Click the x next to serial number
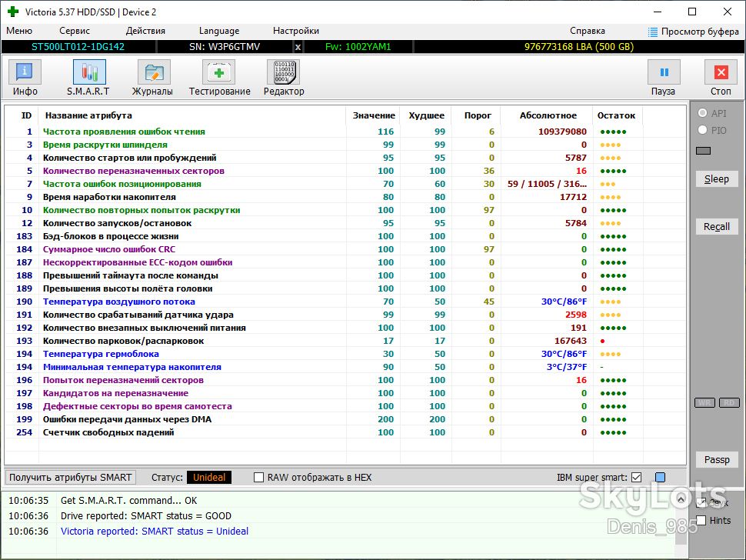The height and width of the screenshot is (560, 746). [298, 47]
